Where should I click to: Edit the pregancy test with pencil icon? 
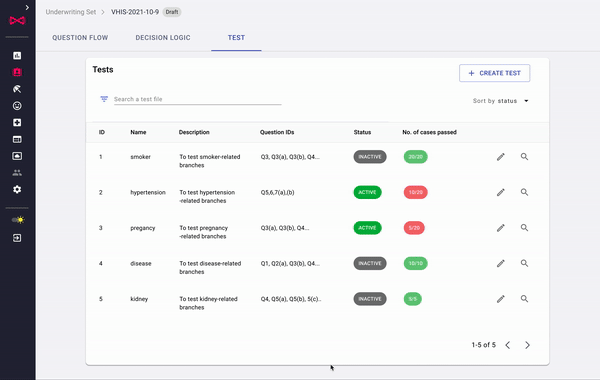[501, 228]
